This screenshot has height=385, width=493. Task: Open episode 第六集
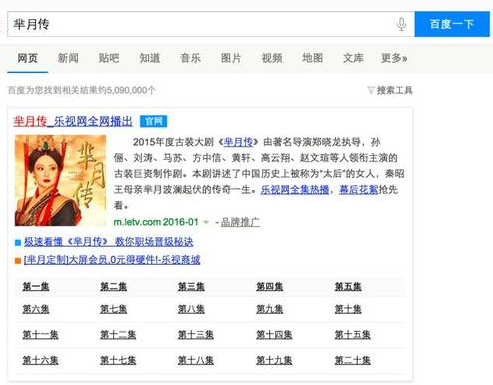[x=36, y=309]
